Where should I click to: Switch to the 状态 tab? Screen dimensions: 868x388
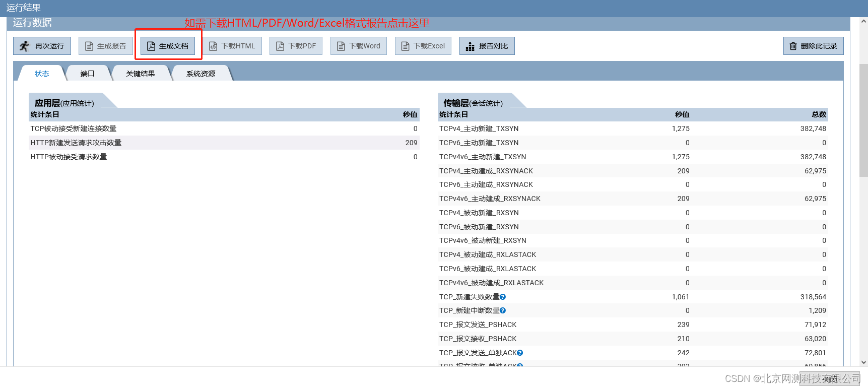tap(42, 74)
